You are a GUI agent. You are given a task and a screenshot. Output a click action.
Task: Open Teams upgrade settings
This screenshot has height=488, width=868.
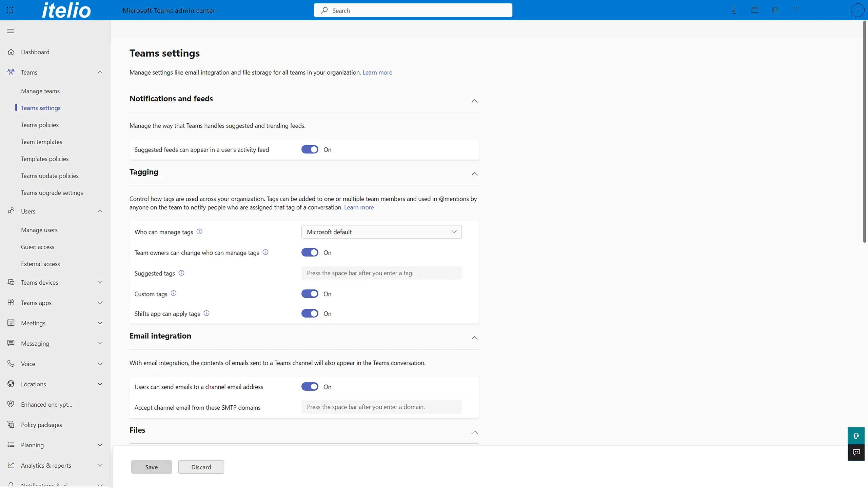pyautogui.click(x=52, y=192)
